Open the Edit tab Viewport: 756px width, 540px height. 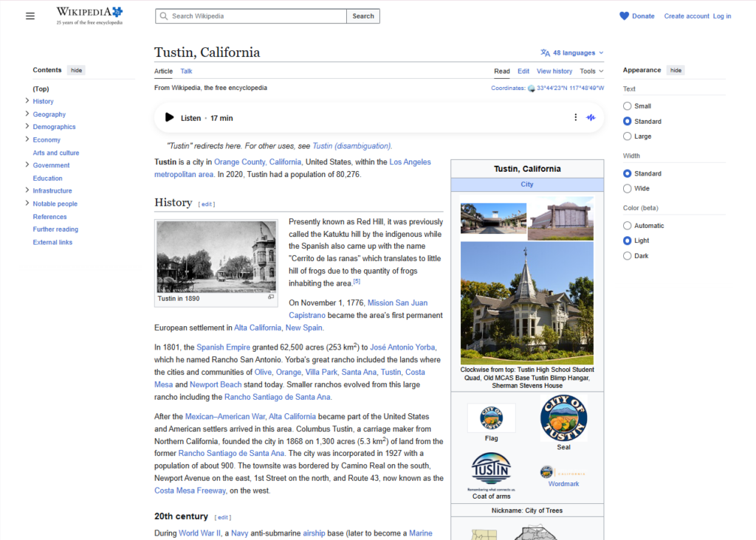[523, 72]
